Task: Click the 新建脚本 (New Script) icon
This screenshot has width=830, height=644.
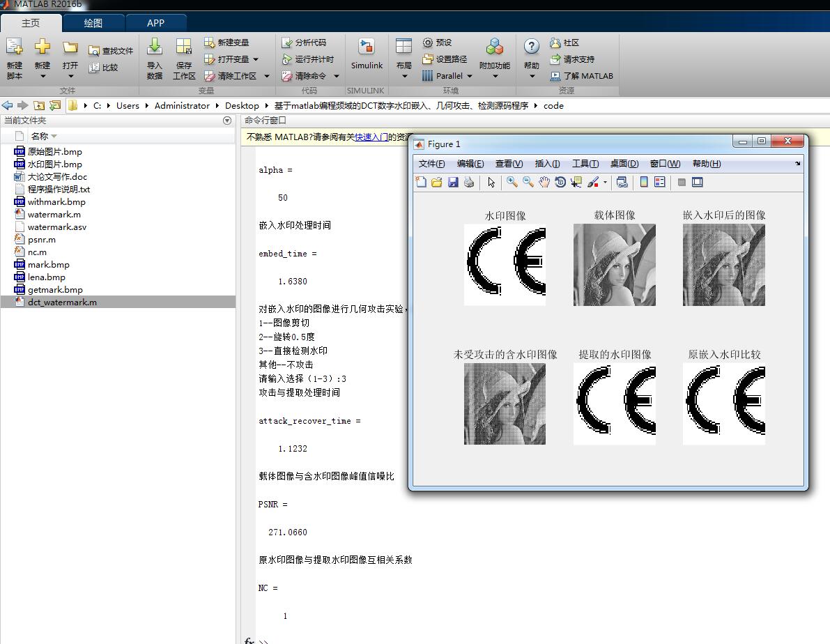Action: click(x=15, y=47)
